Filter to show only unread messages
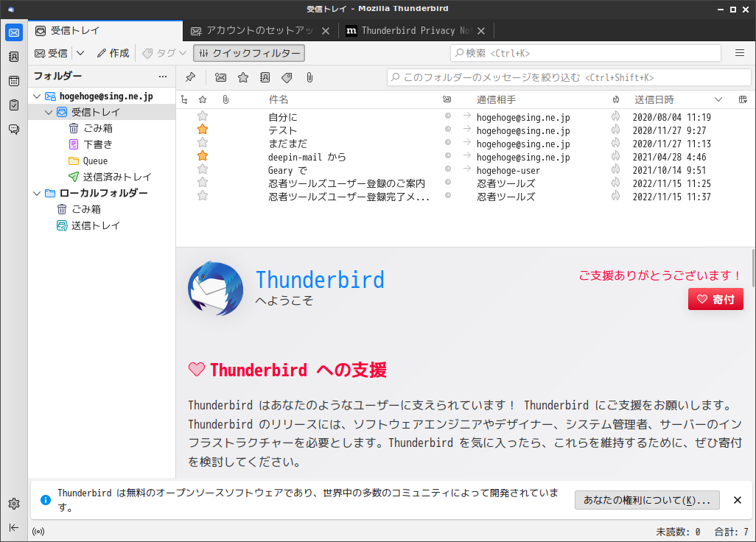 [221, 77]
